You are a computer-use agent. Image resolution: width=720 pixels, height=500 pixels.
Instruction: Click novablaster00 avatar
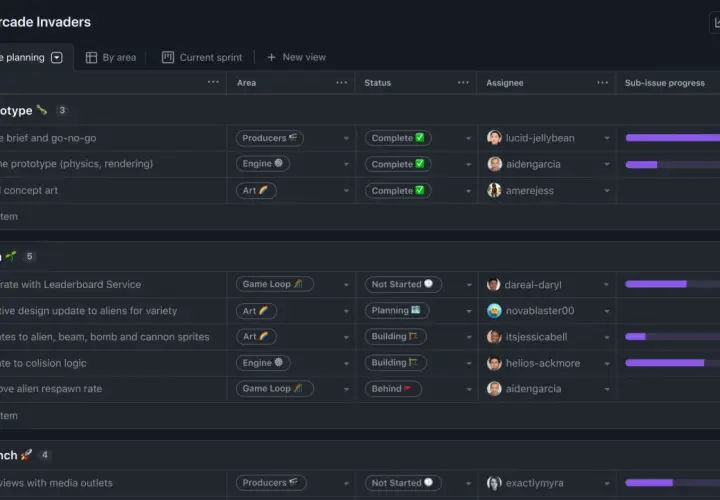coord(494,311)
